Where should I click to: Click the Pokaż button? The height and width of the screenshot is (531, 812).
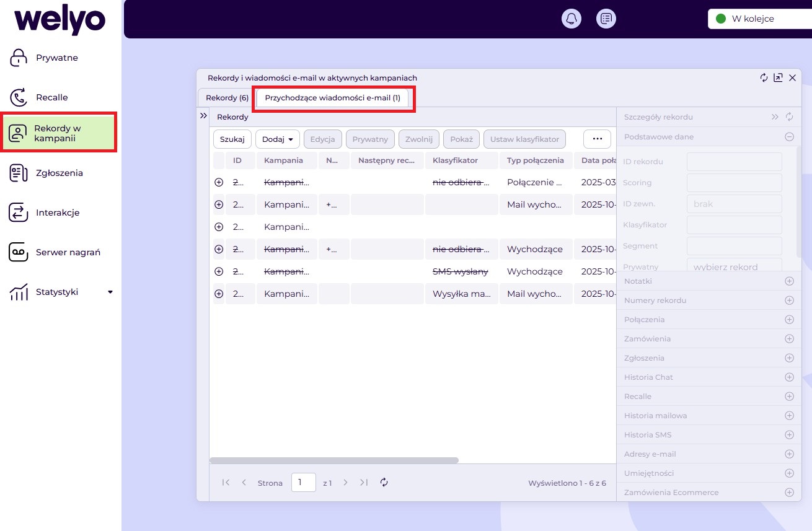[462, 139]
